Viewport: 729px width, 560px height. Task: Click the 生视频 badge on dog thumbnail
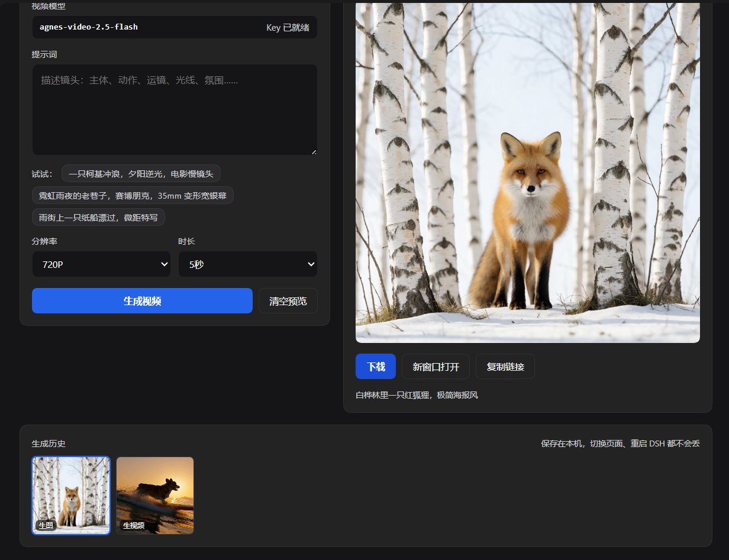(134, 525)
